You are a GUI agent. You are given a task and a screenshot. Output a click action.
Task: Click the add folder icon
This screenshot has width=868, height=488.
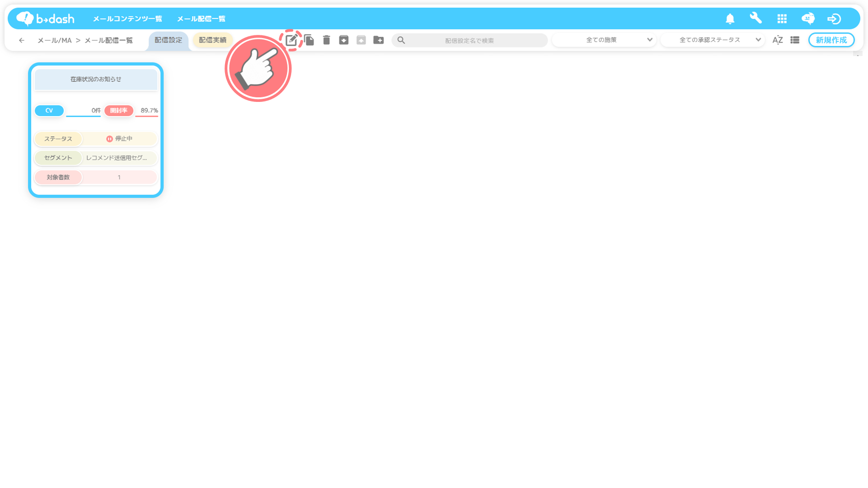coord(378,40)
